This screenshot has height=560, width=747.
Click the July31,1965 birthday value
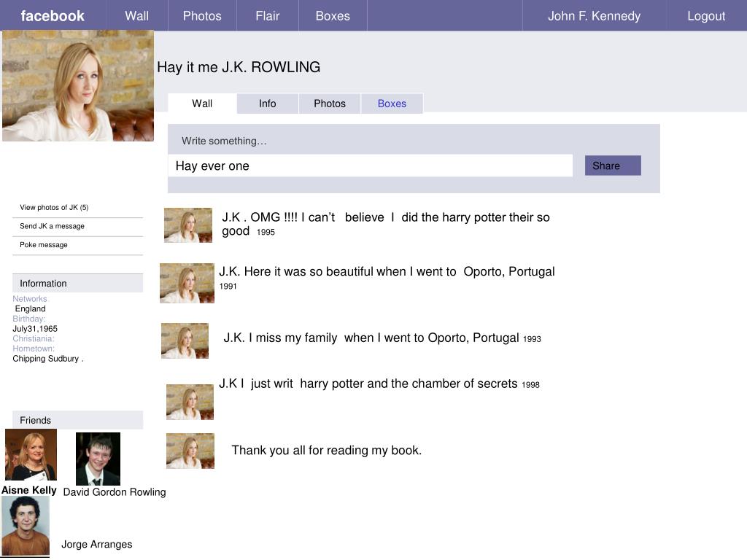click(35, 329)
